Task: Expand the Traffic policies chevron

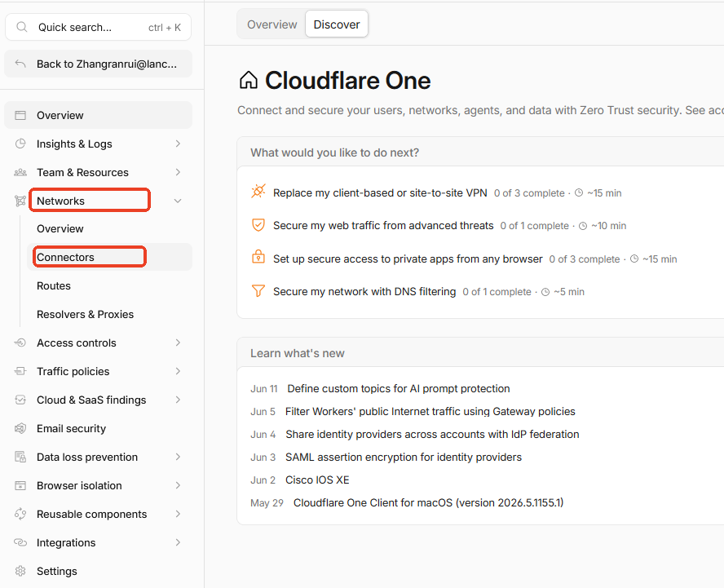Action: point(178,371)
